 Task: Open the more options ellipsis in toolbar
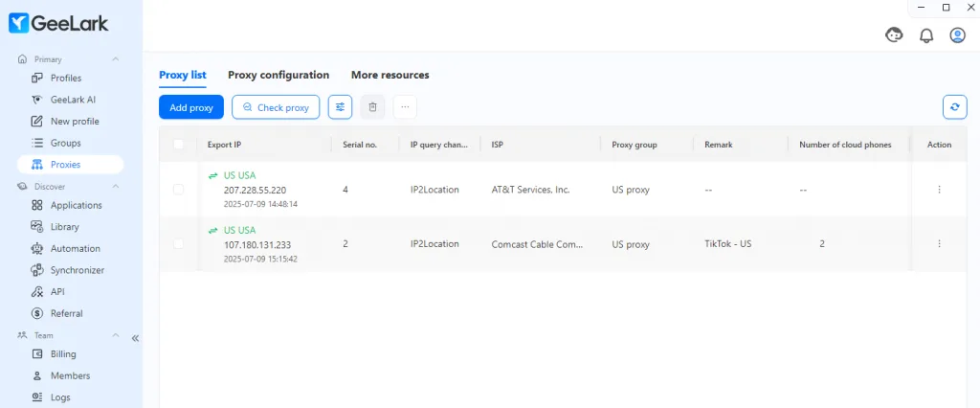[405, 107]
